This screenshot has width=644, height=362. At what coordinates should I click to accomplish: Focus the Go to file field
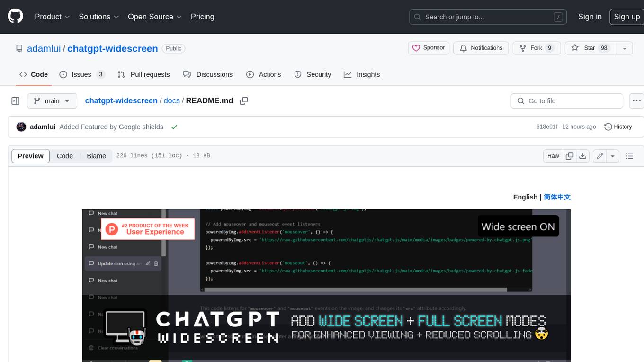coord(567,101)
